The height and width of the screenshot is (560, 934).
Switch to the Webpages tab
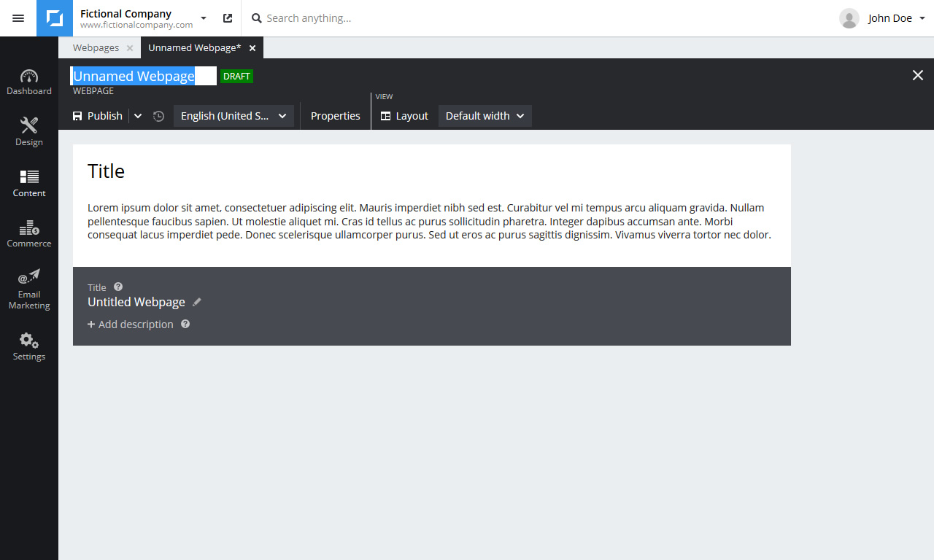(x=96, y=48)
